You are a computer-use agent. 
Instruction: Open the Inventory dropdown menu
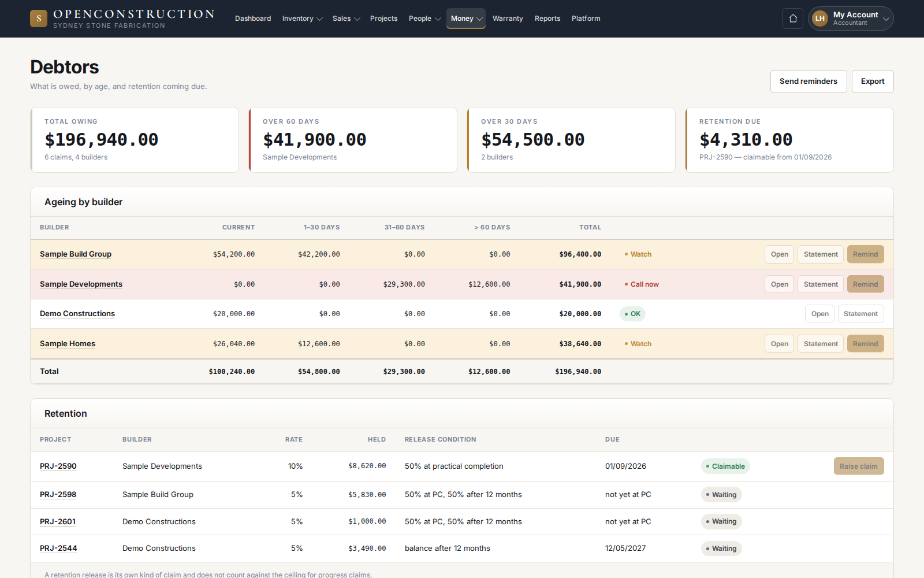coord(302,18)
